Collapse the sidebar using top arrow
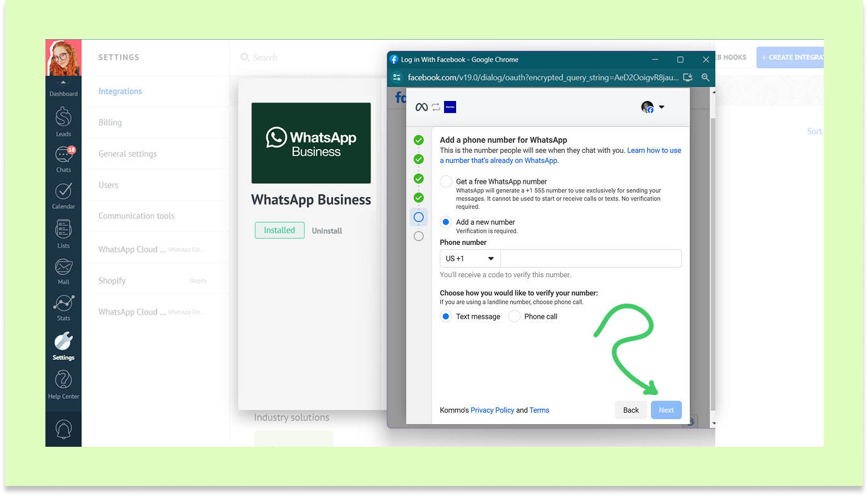Viewport: 868px width, 496px height. coord(63,83)
